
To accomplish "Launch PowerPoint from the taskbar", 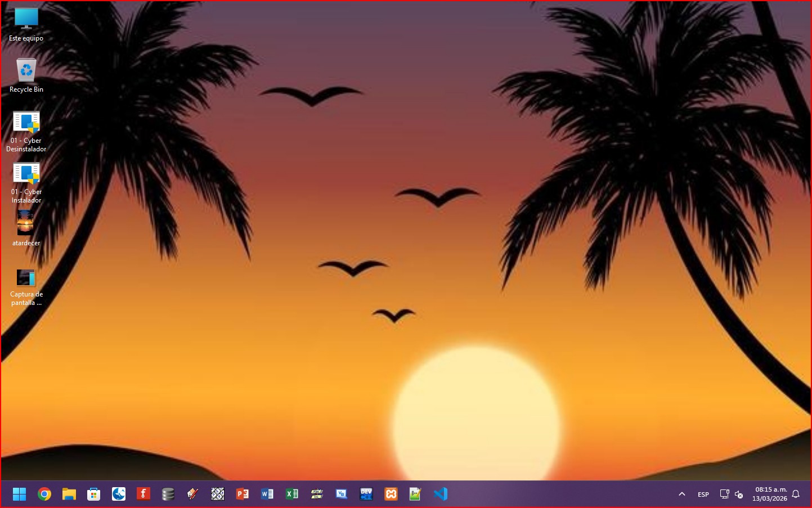I will pos(243,494).
